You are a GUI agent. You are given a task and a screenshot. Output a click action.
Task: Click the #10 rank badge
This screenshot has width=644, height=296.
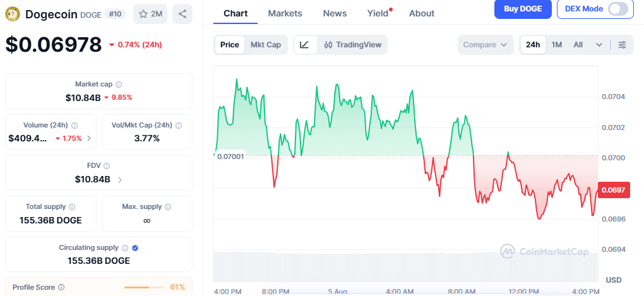coord(116,14)
